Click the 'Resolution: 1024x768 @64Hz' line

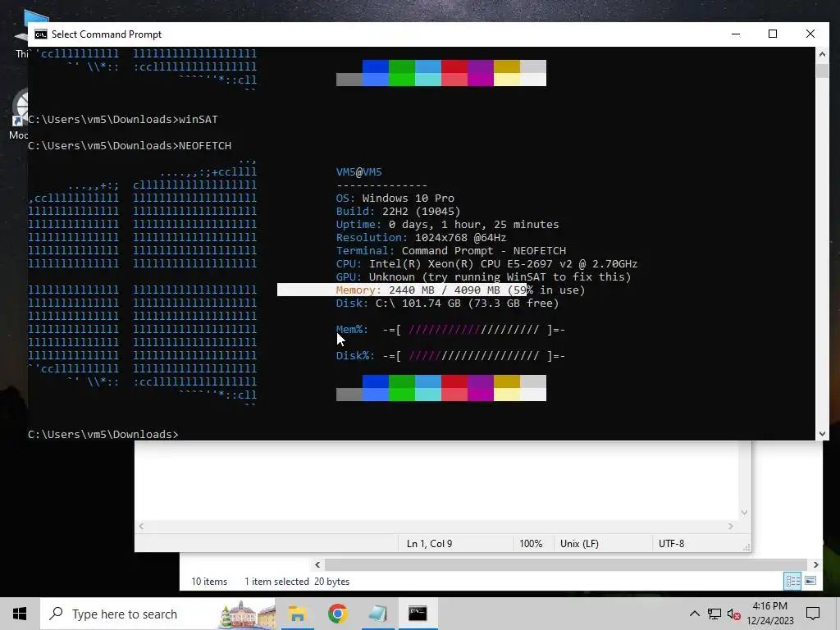point(421,237)
